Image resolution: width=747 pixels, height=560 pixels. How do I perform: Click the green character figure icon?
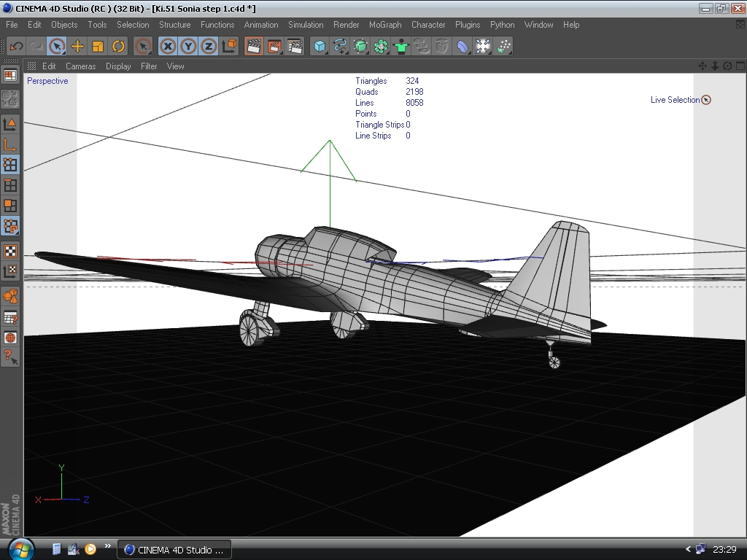coord(401,46)
